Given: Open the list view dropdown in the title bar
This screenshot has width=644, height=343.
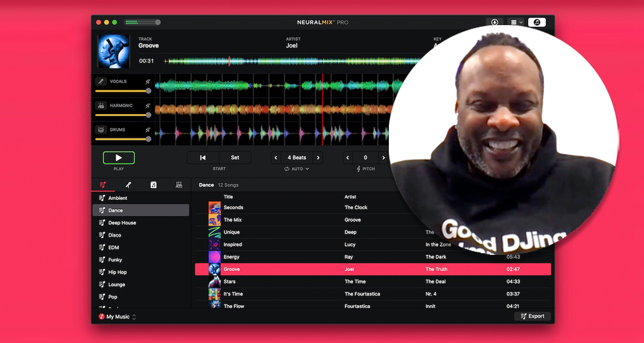Looking at the screenshot, I should (x=516, y=22).
